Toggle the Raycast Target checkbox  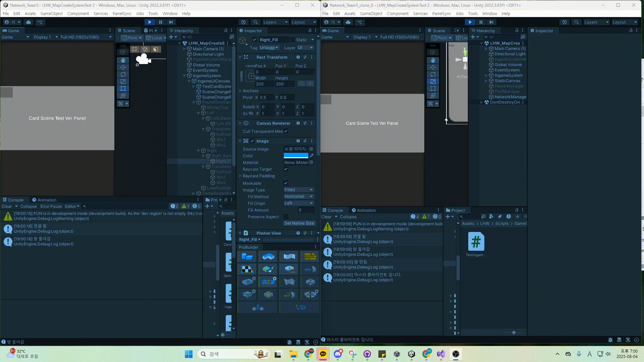(x=286, y=169)
